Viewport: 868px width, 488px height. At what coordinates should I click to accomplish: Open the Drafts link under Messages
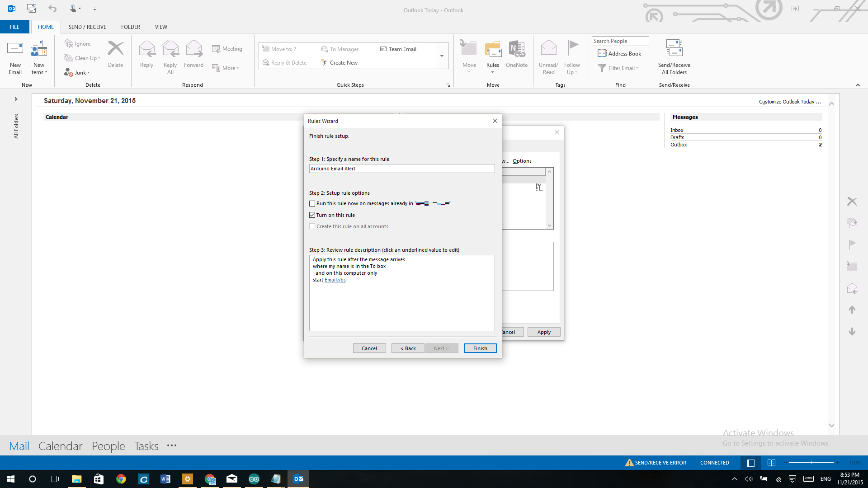coord(677,137)
